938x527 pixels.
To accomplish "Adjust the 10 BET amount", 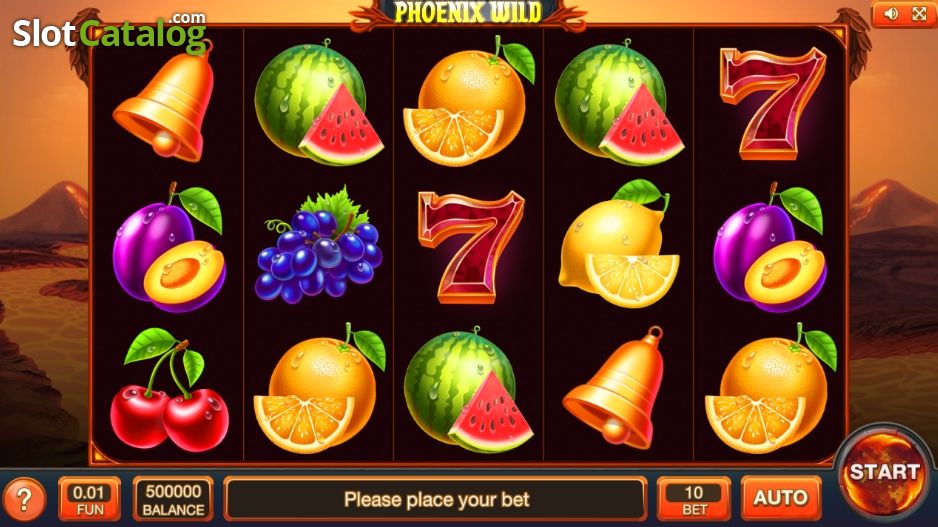I will coord(693,499).
